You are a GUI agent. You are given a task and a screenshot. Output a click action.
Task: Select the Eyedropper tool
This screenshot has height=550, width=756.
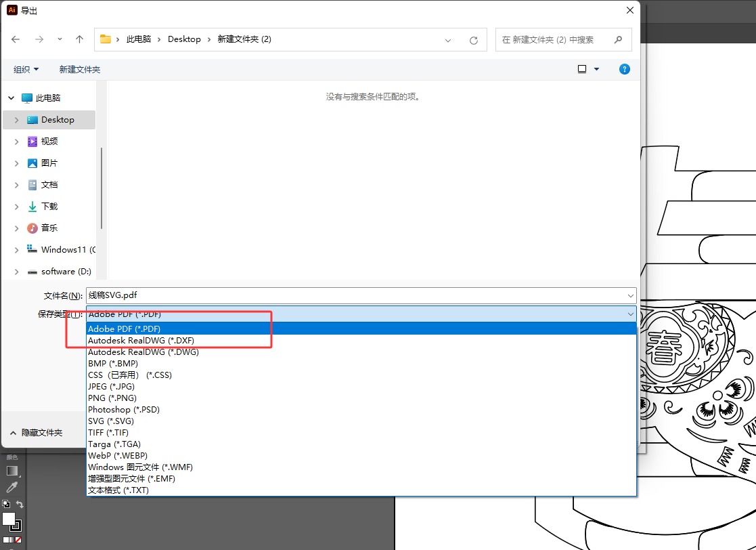(11, 487)
